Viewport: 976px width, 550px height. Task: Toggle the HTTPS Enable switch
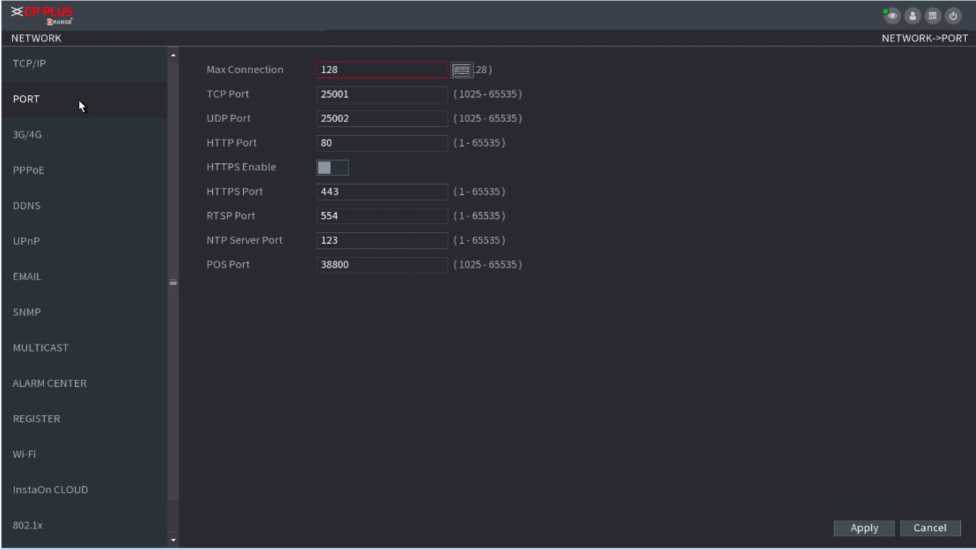click(332, 167)
